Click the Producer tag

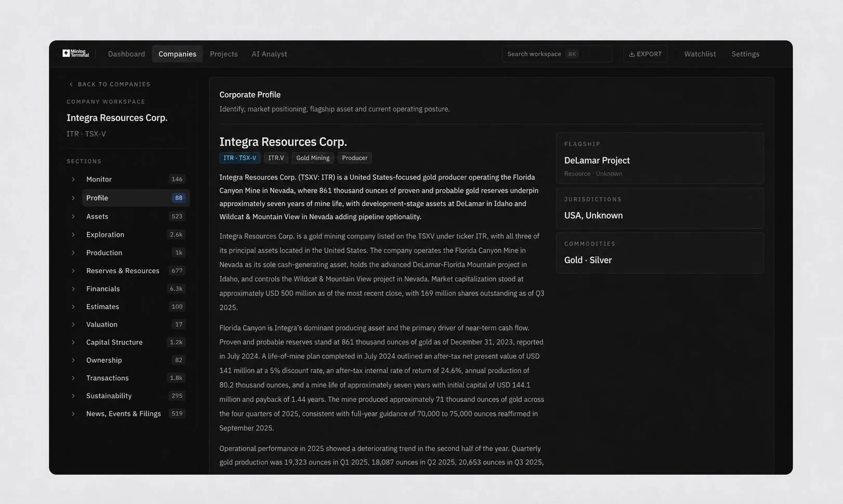(x=354, y=158)
